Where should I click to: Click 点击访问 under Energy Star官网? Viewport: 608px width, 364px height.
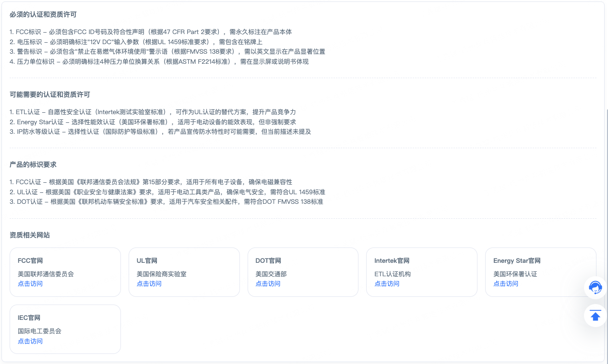[x=506, y=284]
